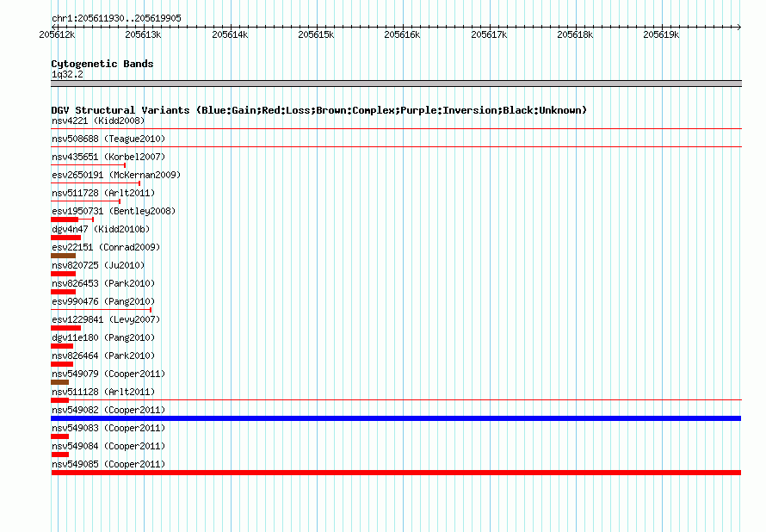Select esv1229841 (Levy2007) label
Screen dimensions: 766x532
point(106,319)
